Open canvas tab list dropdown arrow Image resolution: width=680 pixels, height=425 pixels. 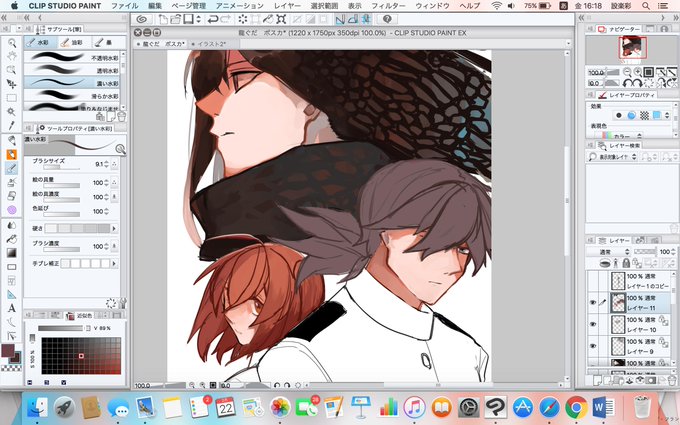[568, 43]
